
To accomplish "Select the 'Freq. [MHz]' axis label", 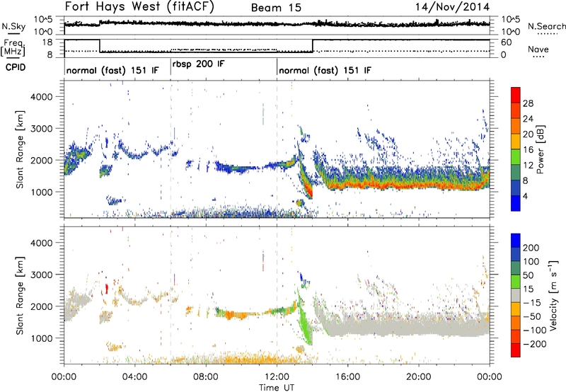I will tap(13, 47).
